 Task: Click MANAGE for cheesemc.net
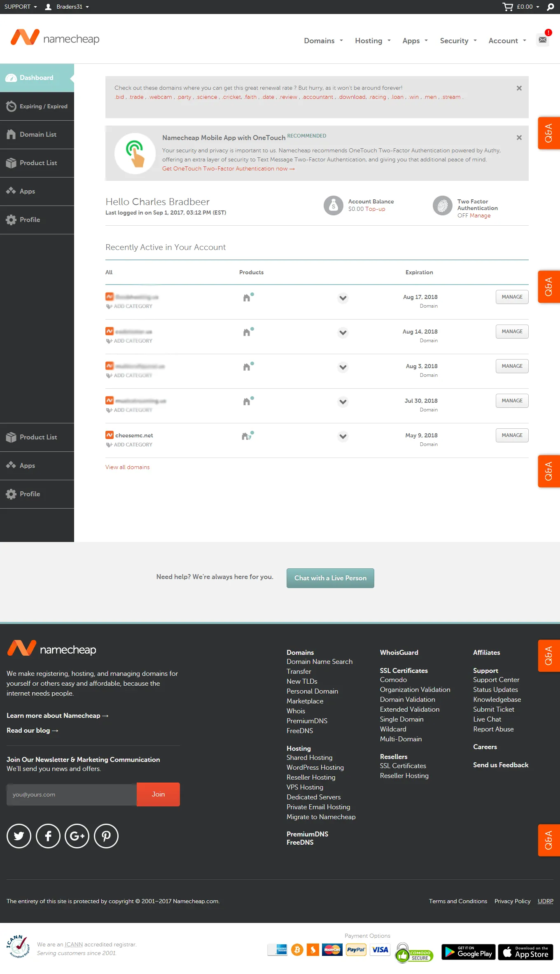512,435
